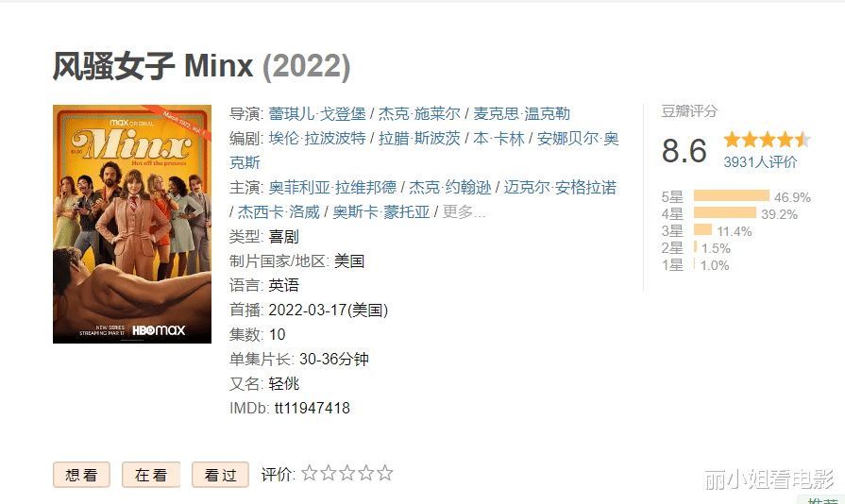Rate with the third empty star

[347, 473]
